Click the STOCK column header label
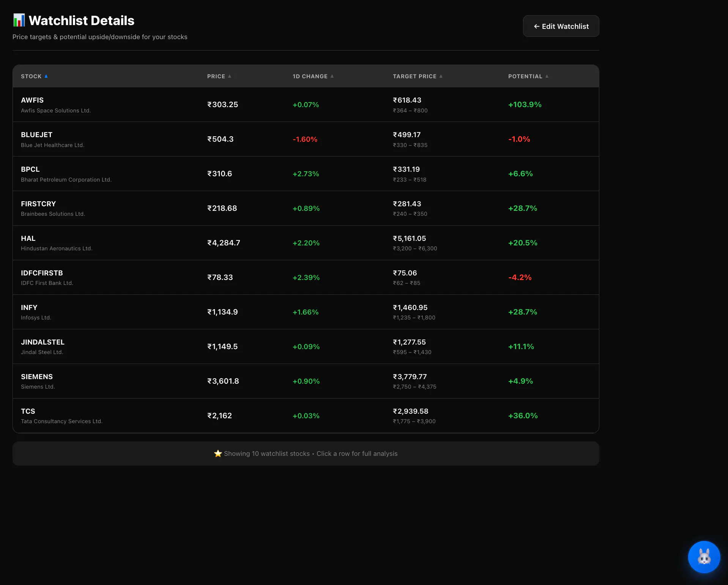The height and width of the screenshot is (585, 728). tap(31, 76)
